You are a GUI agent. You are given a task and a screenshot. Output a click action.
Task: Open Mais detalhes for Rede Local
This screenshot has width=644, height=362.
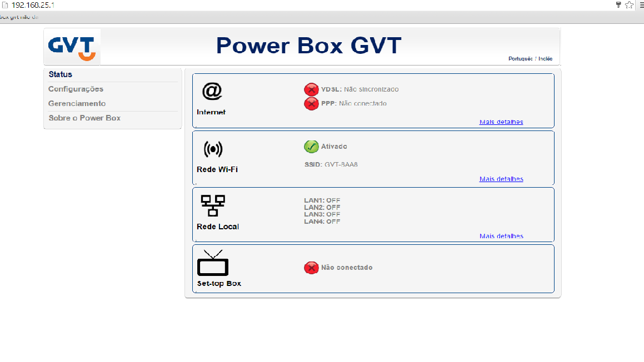[x=501, y=236]
